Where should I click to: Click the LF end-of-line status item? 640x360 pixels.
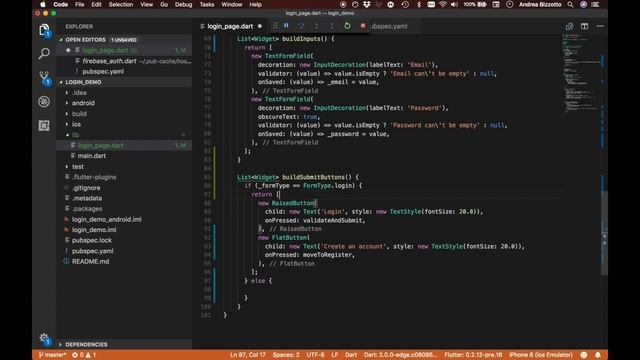[334, 355]
